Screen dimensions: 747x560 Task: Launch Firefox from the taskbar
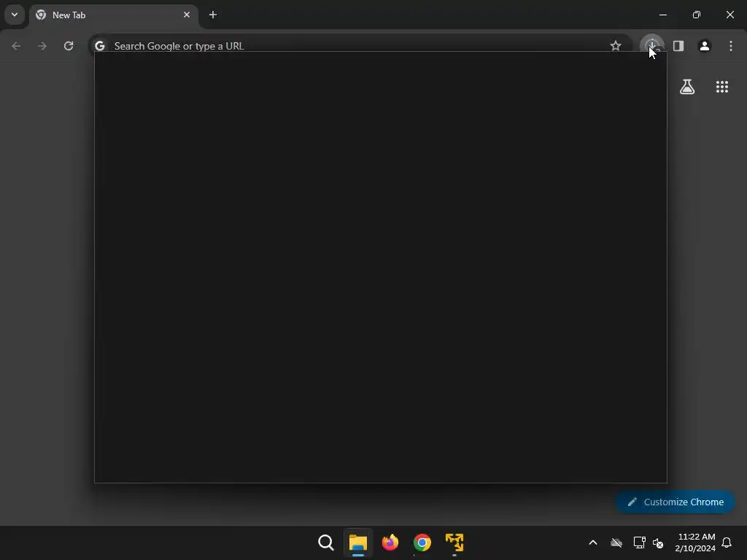(x=390, y=542)
